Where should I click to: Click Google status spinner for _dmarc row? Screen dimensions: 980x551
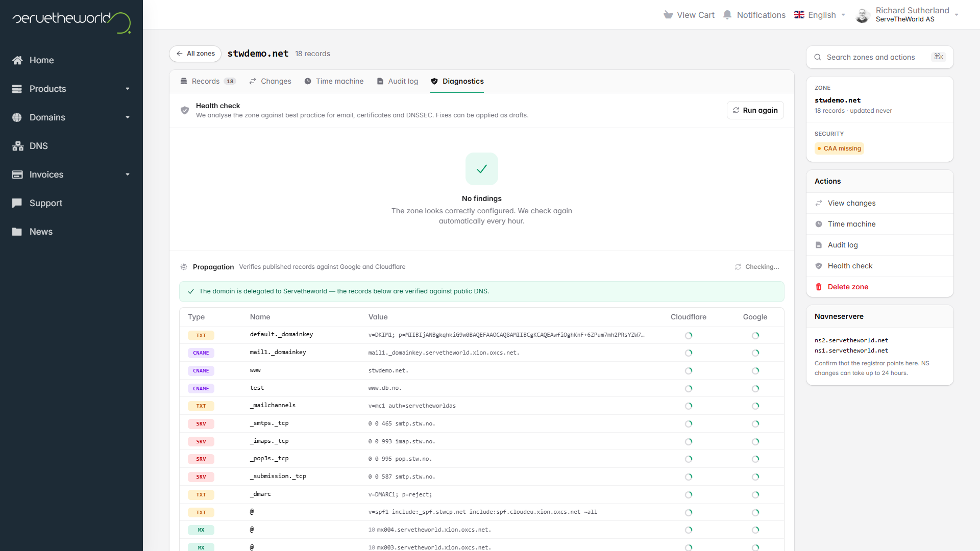pyautogui.click(x=755, y=494)
